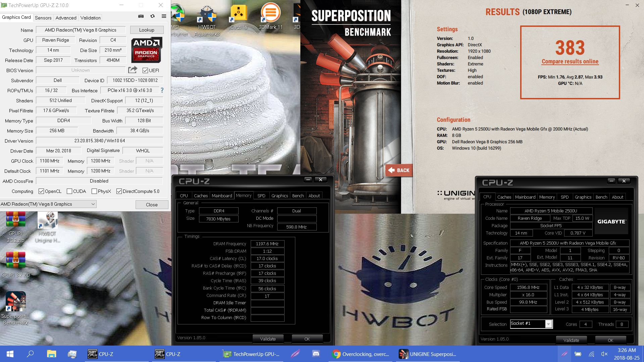Expand the Socket #1 selection dropdown

pyautogui.click(x=549, y=324)
